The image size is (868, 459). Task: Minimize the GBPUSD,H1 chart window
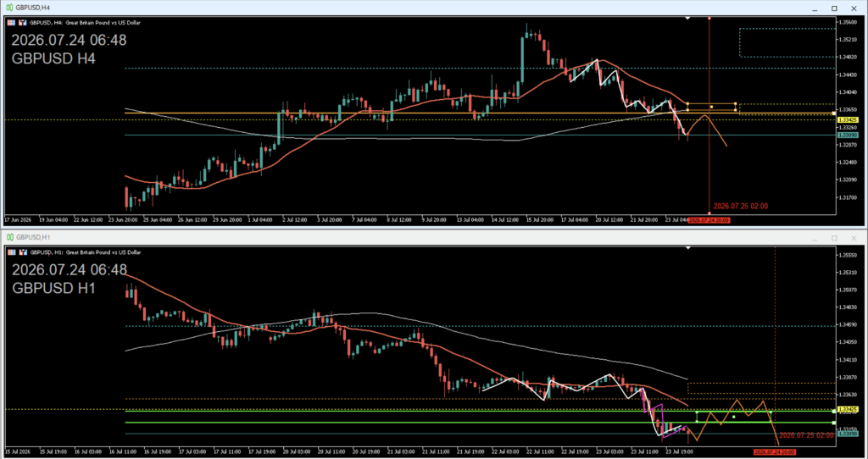point(815,238)
